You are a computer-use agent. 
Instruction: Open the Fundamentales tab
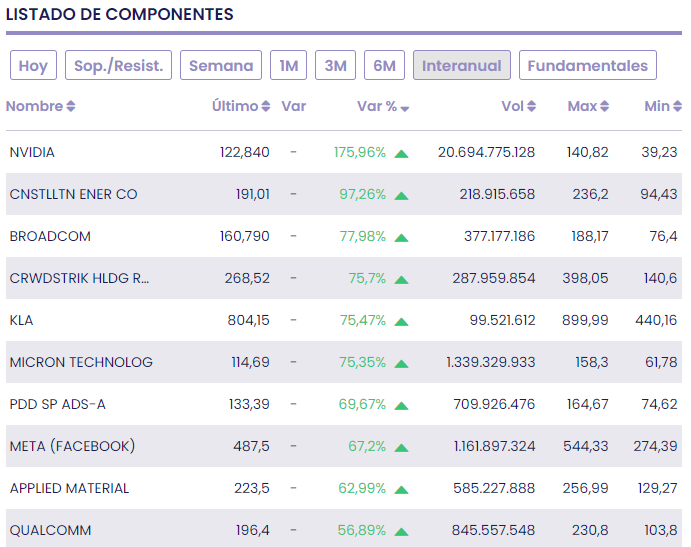587,66
